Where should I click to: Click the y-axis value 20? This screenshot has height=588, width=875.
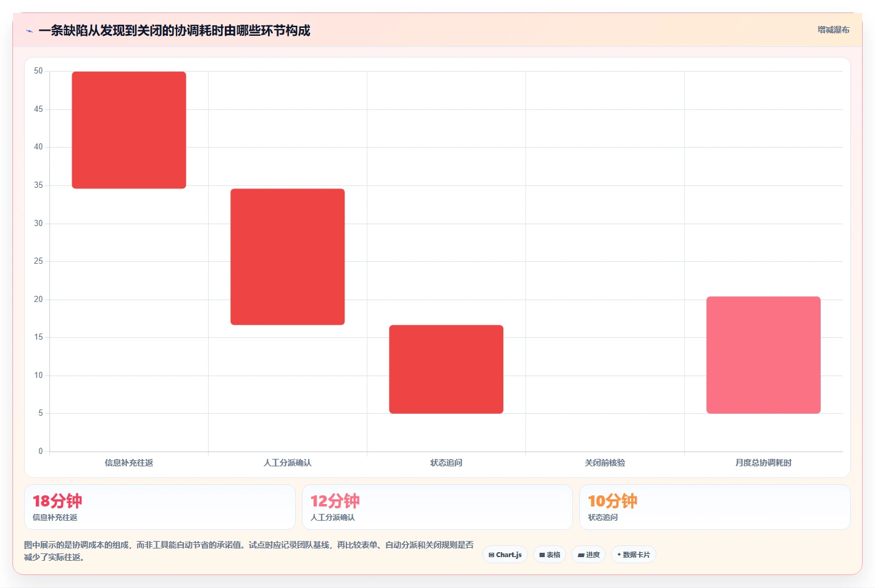point(38,300)
